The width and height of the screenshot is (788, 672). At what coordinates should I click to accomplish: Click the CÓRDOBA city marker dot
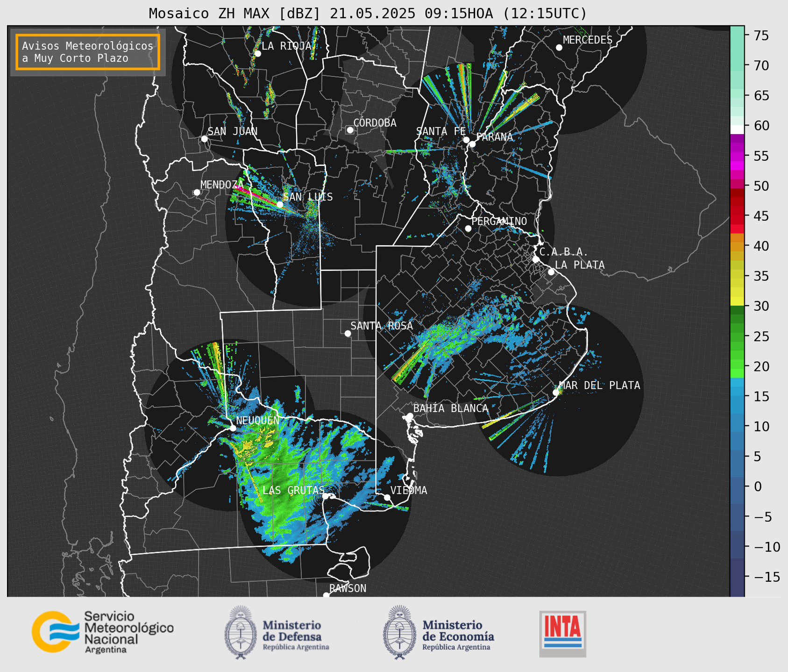tap(350, 130)
